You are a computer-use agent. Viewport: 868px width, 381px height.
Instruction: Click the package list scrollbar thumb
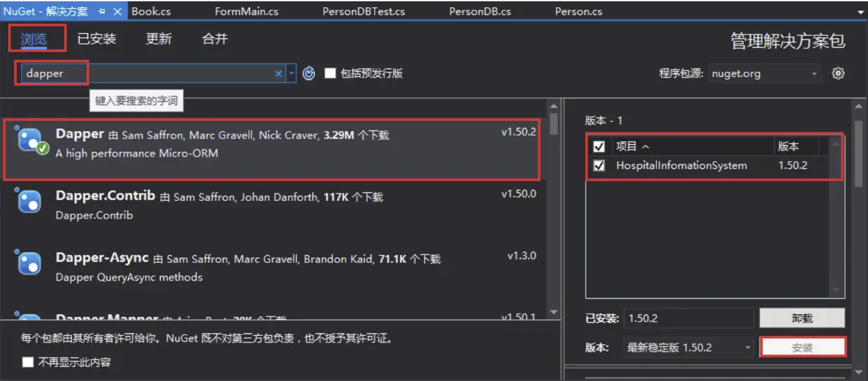point(553,123)
